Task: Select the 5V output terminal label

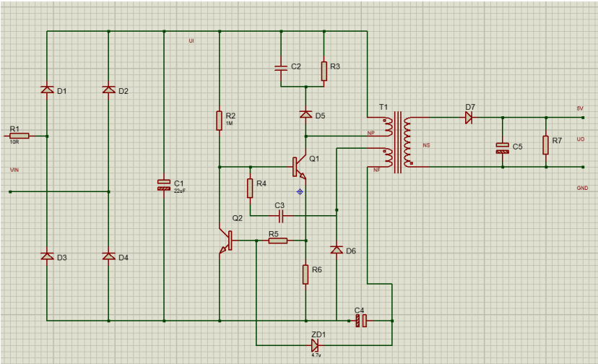Action: click(579, 108)
